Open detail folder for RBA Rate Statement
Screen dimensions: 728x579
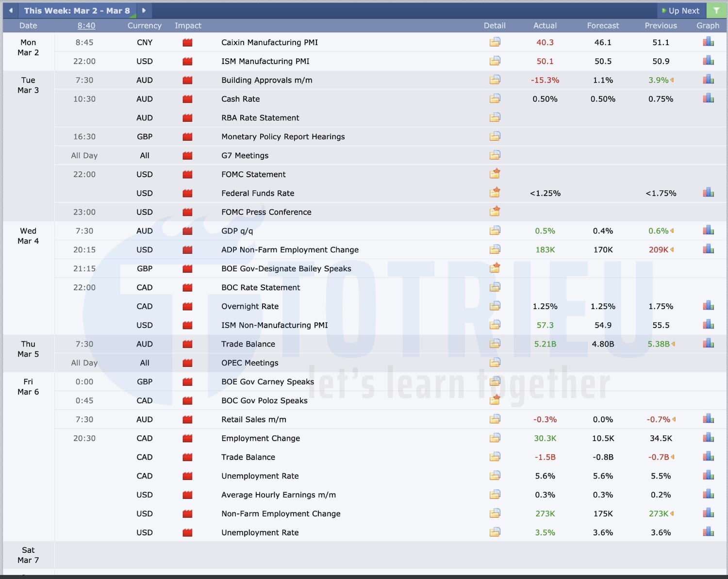click(495, 118)
